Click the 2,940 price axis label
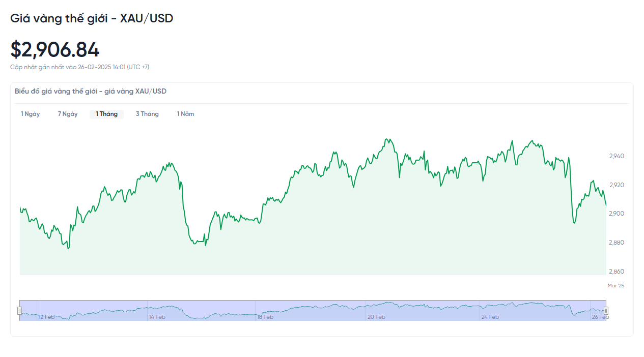The height and width of the screenshot is (357, 644). click(617, 156)
